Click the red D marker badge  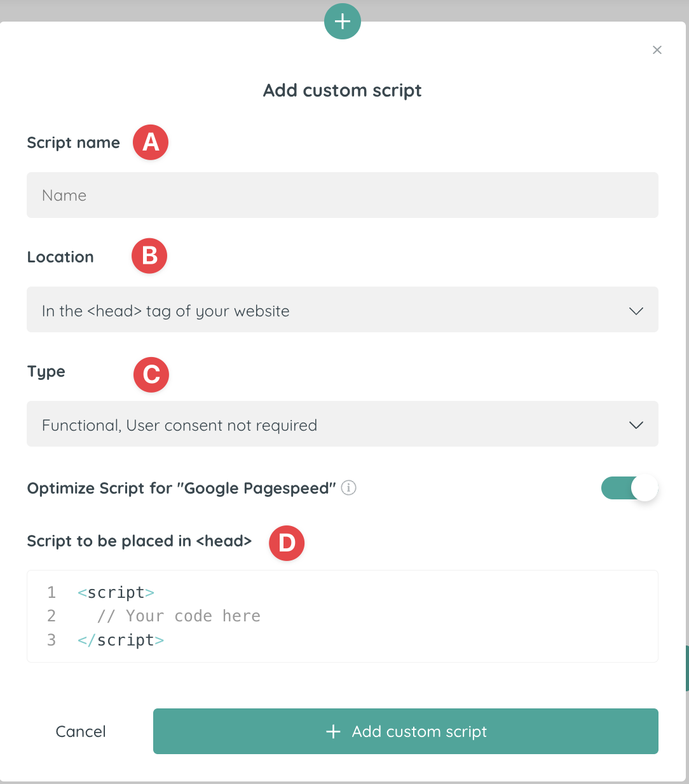click(287, 543)
